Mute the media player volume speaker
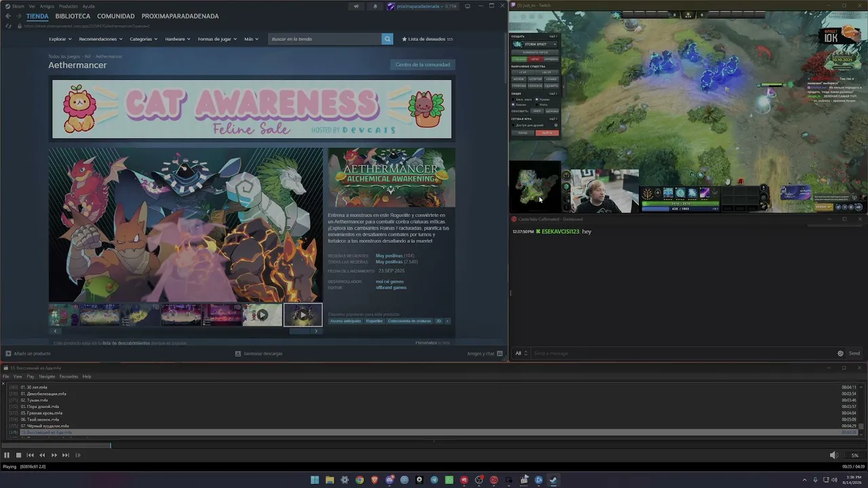Image resolution: width=868 pixels, height=488 pixels. [x=833, y=455]
